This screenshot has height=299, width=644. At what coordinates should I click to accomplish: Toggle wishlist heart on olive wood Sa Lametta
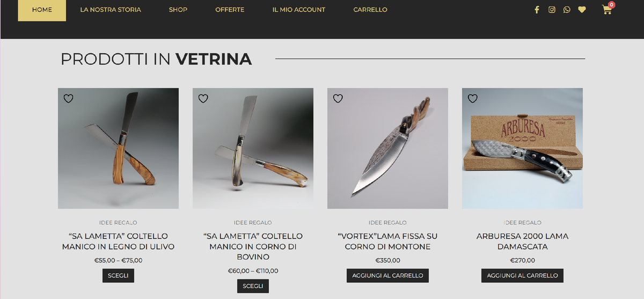click(x=69, y=99)
